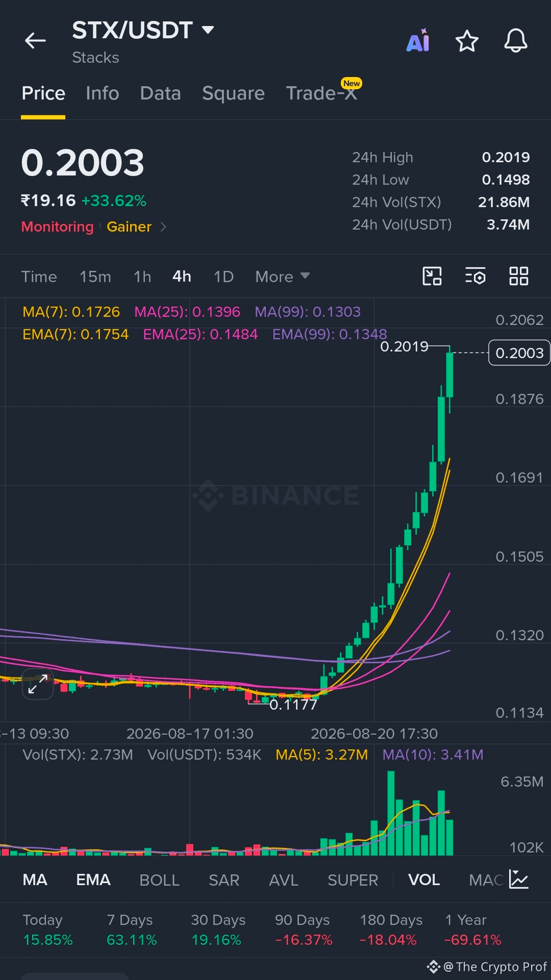The height and width of the screenshot is (980, 551).
Task: Select the 1h interval
Action: 142,277
